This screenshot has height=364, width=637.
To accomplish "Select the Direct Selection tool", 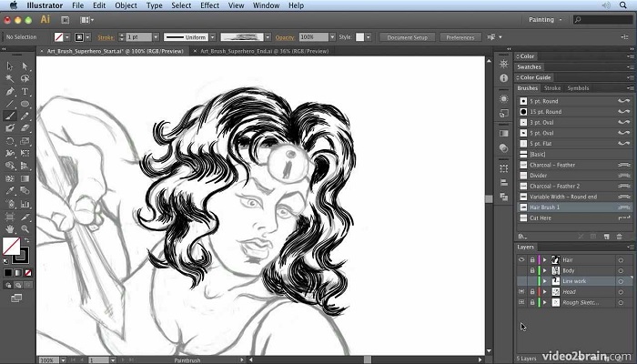I will pyautogui.click(x=25, y=66).
